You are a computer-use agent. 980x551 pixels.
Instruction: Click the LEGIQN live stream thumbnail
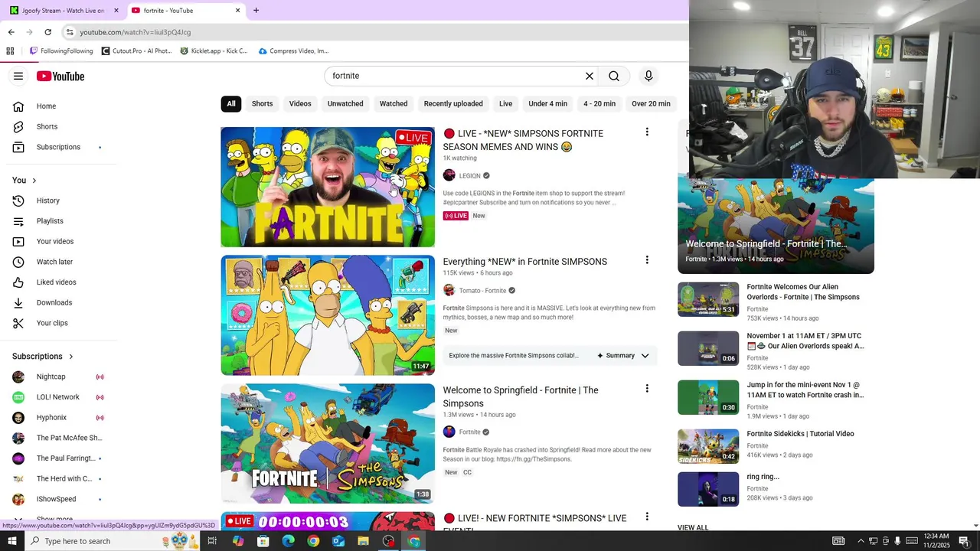click(328, 187)
